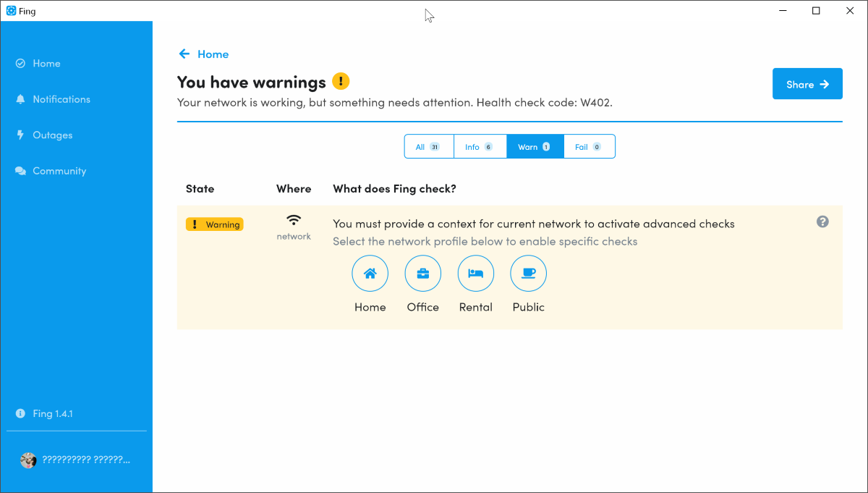Click the Office label under briefcase icon
868x493 pixels.
[423, 307]
